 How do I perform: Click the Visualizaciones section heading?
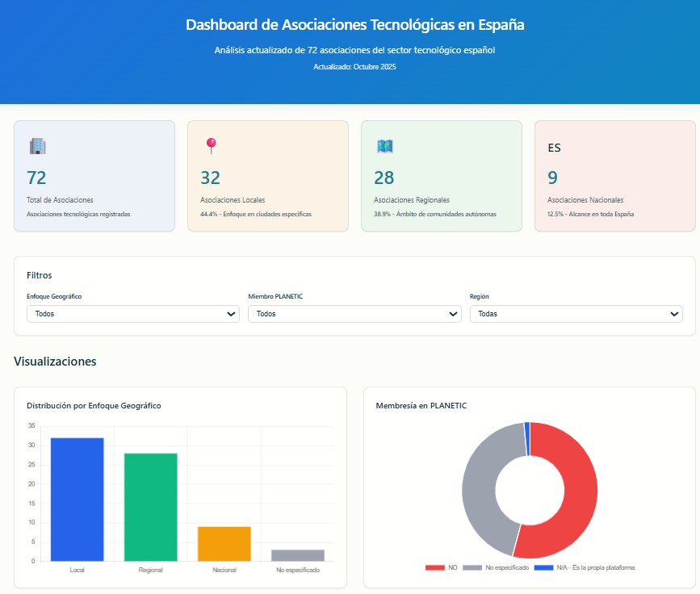55,362
